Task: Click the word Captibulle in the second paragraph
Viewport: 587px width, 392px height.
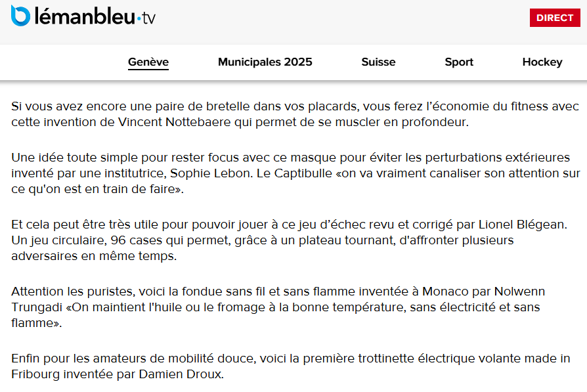Action: coord(303,173)
